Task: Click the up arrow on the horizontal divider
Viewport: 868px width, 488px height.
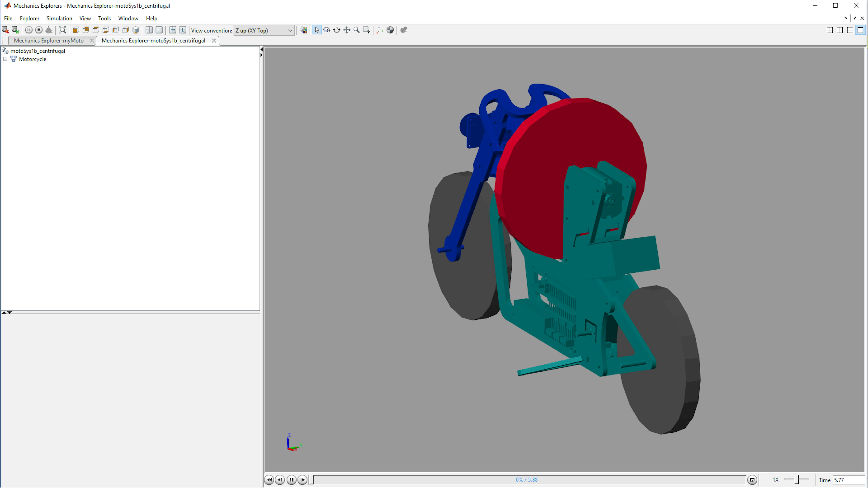Action: pos(4,312)
